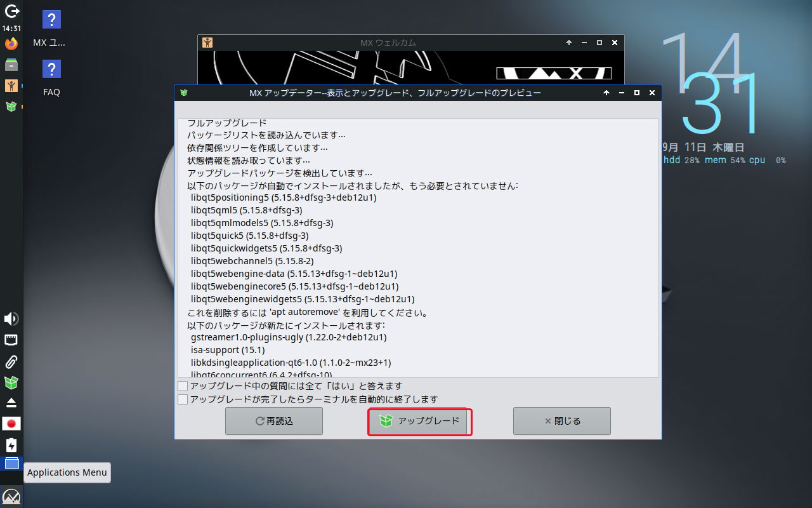Select the libqt5webengine-data package line
The width and height of the screenshot is (812, 508).
click(294, 274)
